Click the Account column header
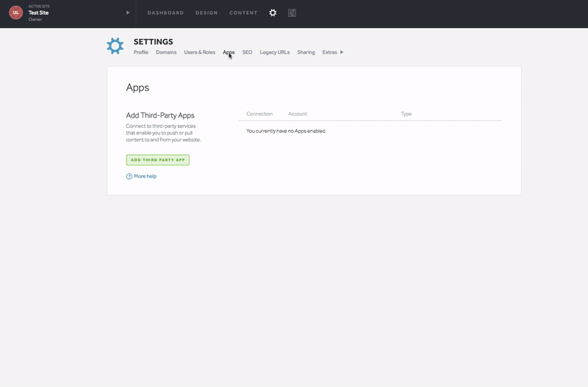588x387 pixels. [298, 114]
